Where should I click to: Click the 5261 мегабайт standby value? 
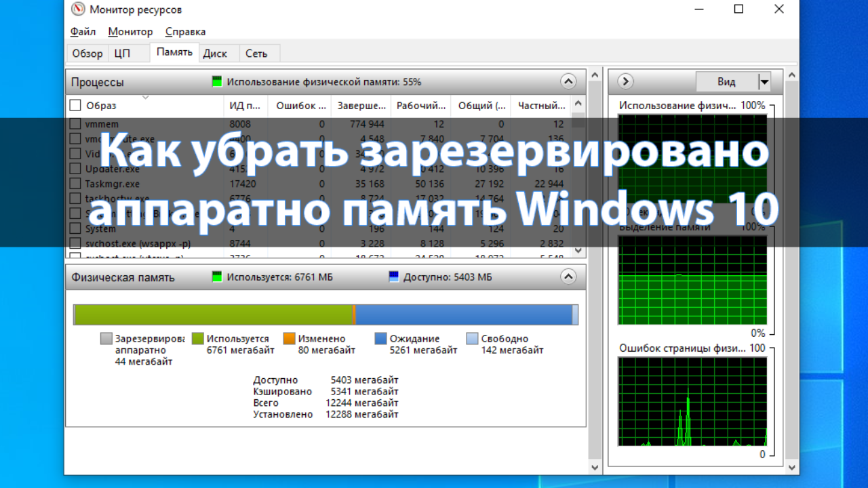(424, 350)
